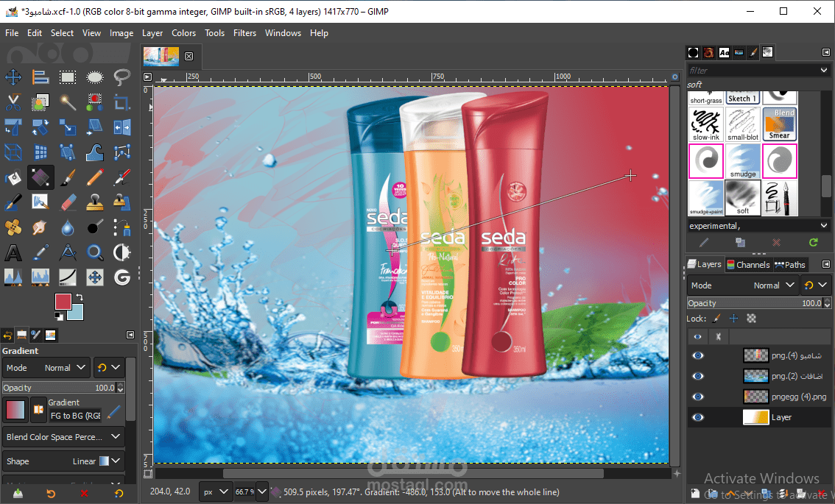This screenshot has width=835, height=504.
Task: Open the Windows menu
Action: tap(283, 33)
